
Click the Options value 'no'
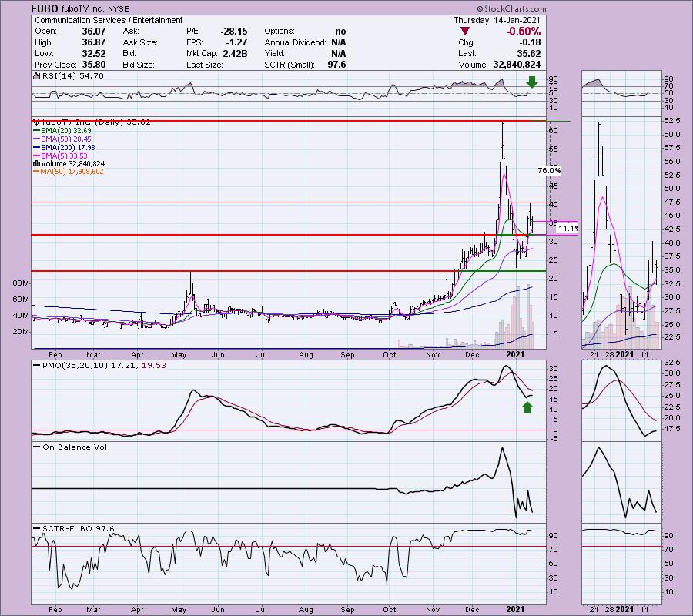click(341, 32)
